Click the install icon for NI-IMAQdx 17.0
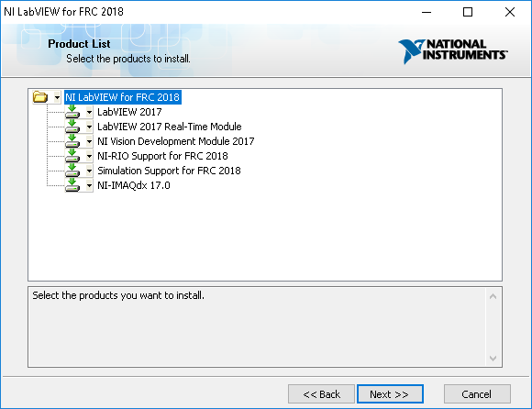532x409 pixels. pos(72,185)
